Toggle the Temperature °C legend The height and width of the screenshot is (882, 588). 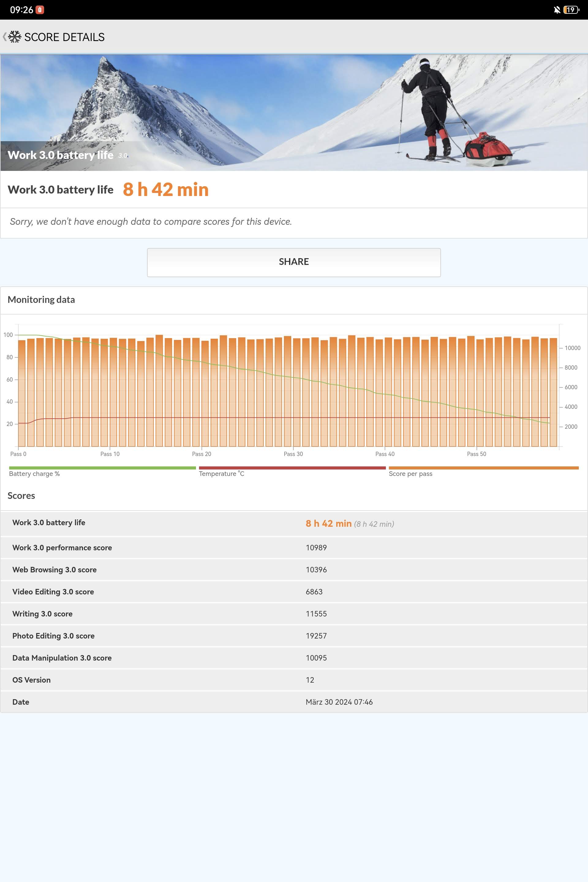[292, 471]
